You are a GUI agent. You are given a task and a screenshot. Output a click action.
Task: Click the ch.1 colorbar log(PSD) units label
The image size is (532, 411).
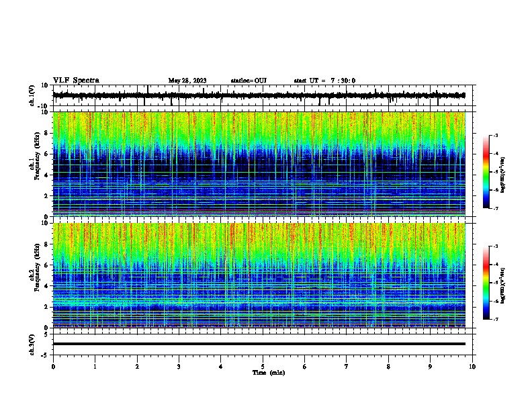(503, 175)
